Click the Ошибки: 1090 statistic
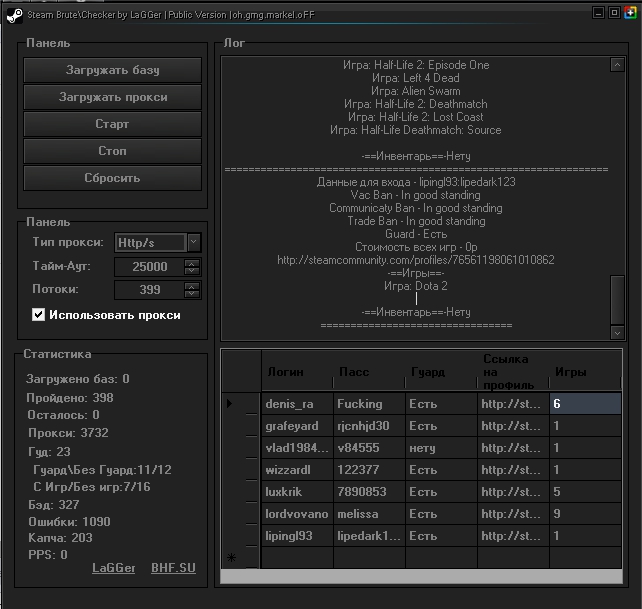This screenshot has width=642, height=609. 69,522
